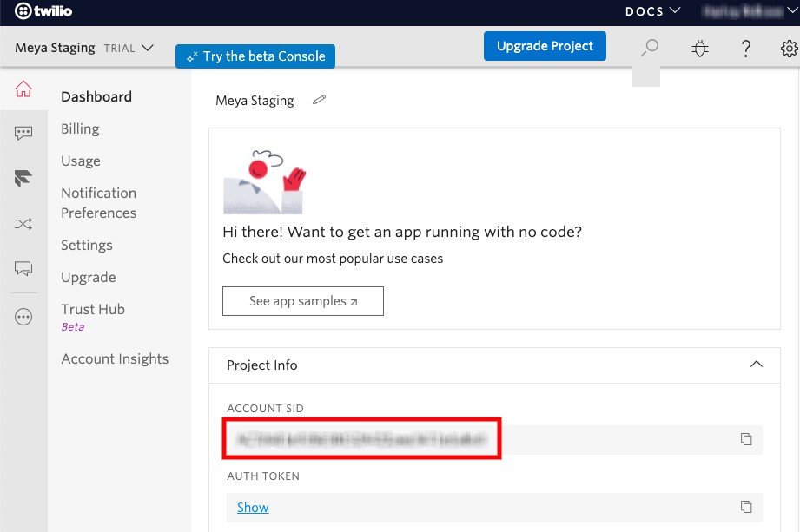The image size is (800, 532).
Task: Open Trust Hub Beta menu item
Action: point(93,317)
